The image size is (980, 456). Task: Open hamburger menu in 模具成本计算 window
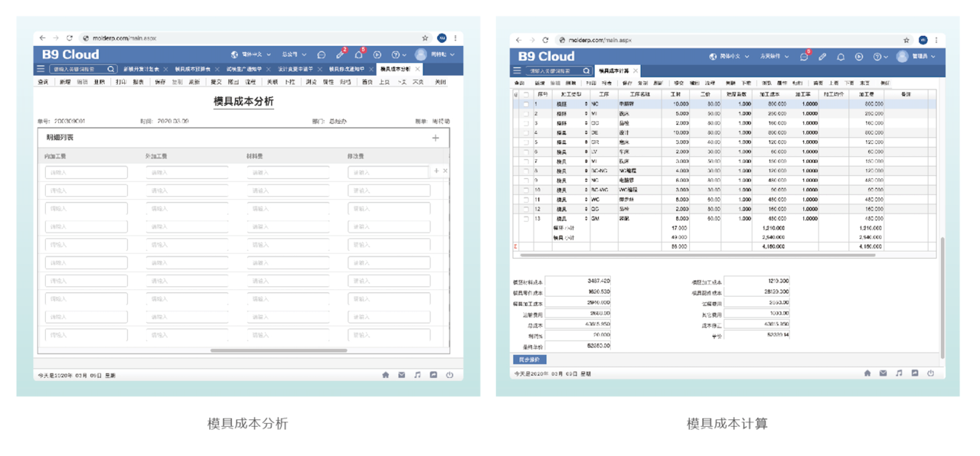pos(517,70)
